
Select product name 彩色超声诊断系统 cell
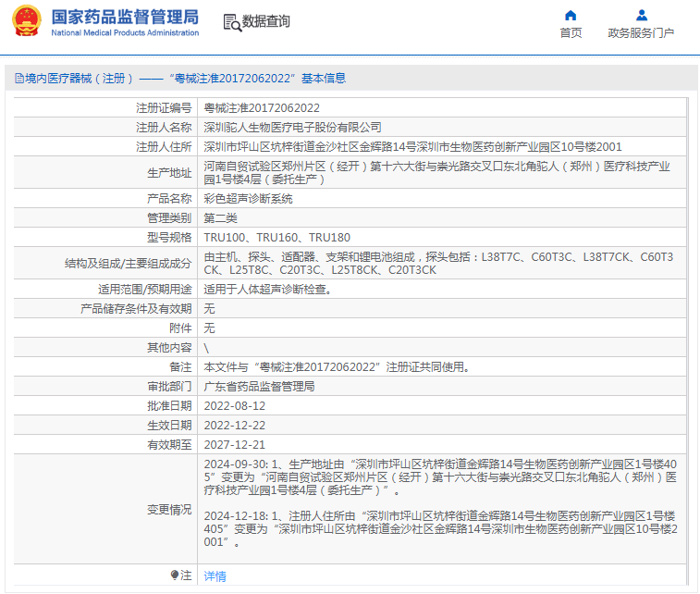point(248,199)
